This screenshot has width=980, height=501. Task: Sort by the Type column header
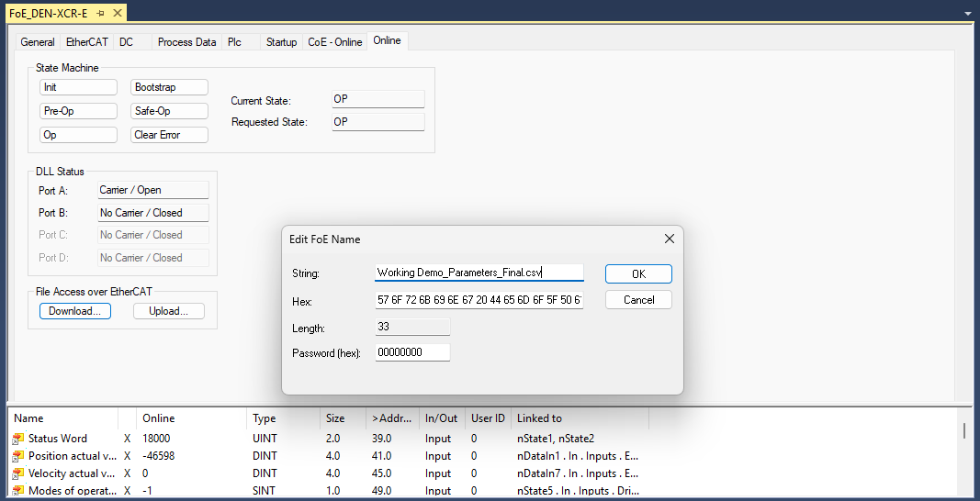284,418
